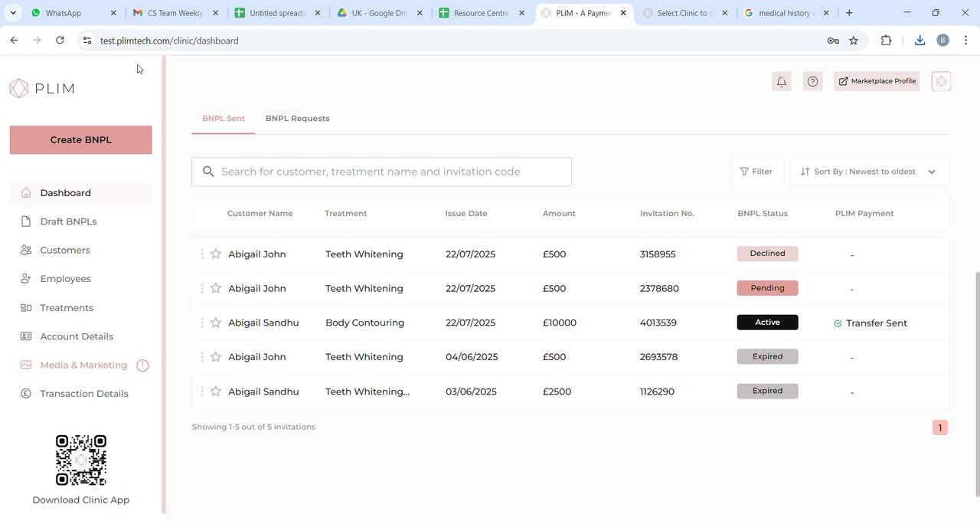Click the Treatments list icon

click(x=26, y=308)
